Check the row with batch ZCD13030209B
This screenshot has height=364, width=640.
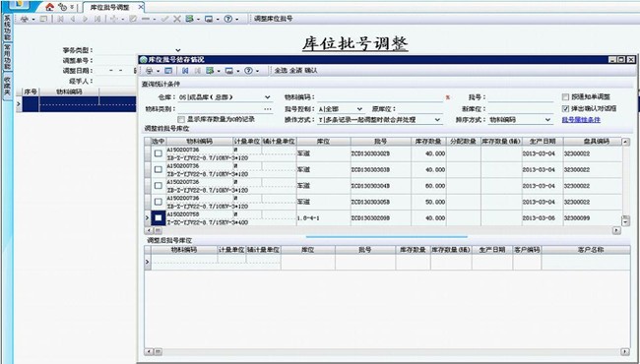click(159, 217)
